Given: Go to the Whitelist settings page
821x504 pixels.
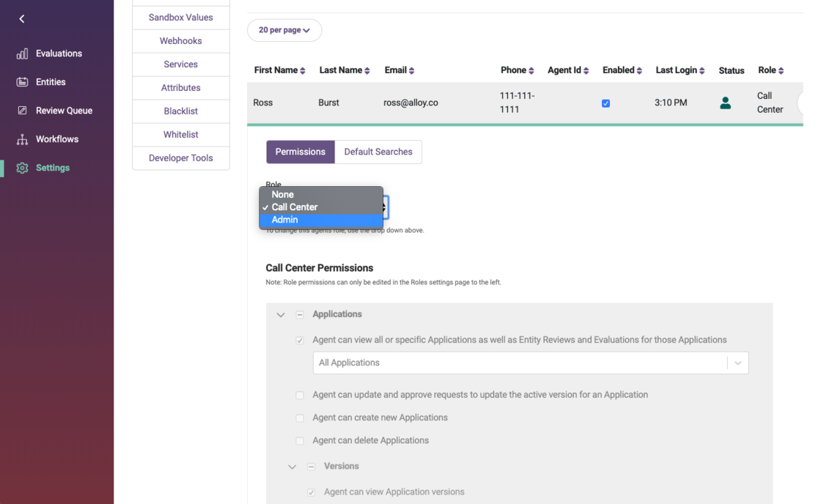Looking at the screenshot, I should click(180, 134).
